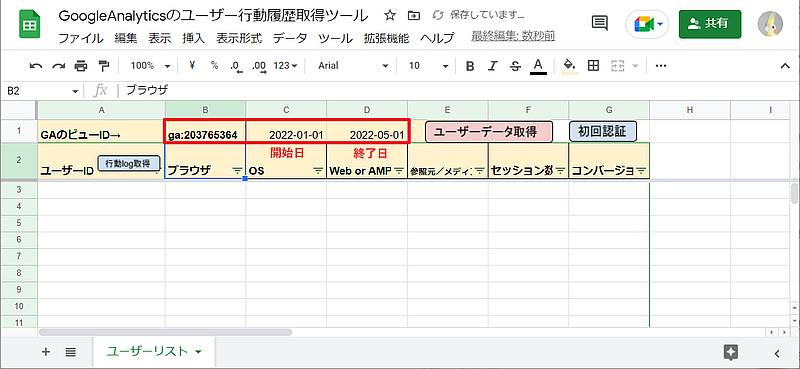Open the ヘルプ menu
The height and width of the screenshot is (369, 800).
(437, 38)
